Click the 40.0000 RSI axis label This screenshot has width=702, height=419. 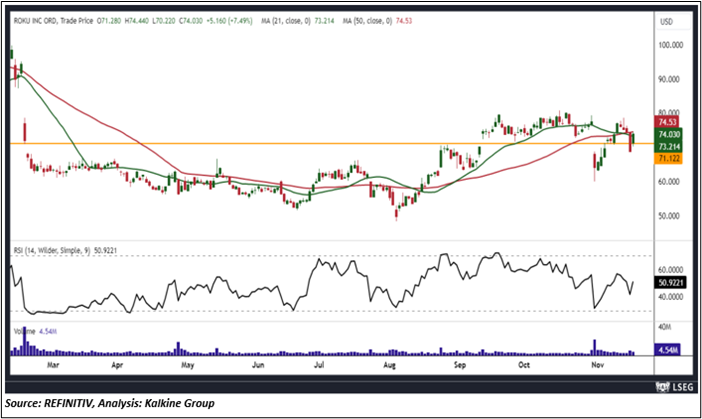(670, 297)
